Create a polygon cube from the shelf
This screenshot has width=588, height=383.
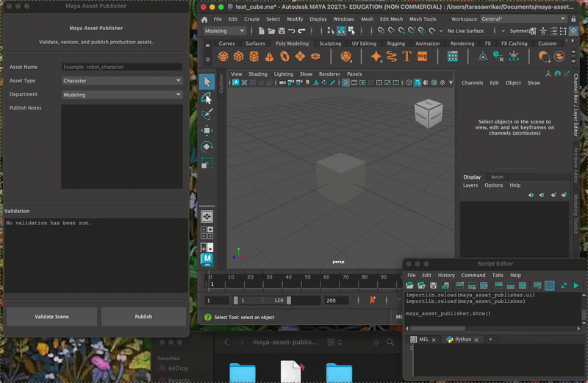coord(238,57)
